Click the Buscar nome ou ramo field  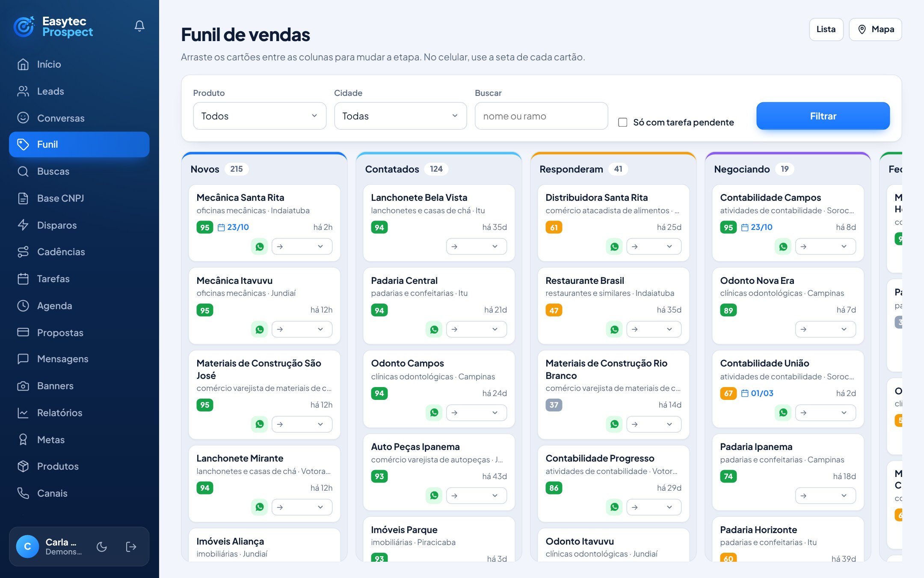[541, 116]
